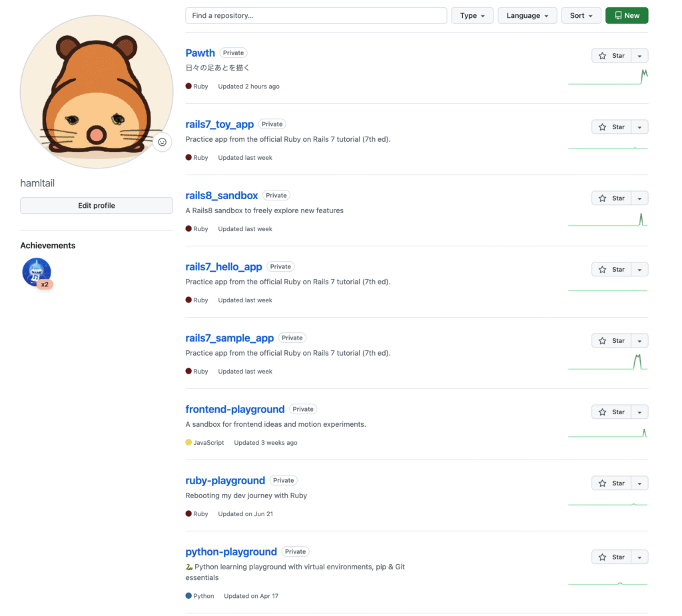Viewport: 682px width, 616px height.
Task: Open star list dropdown for Pawth
Action: (639, 56)
